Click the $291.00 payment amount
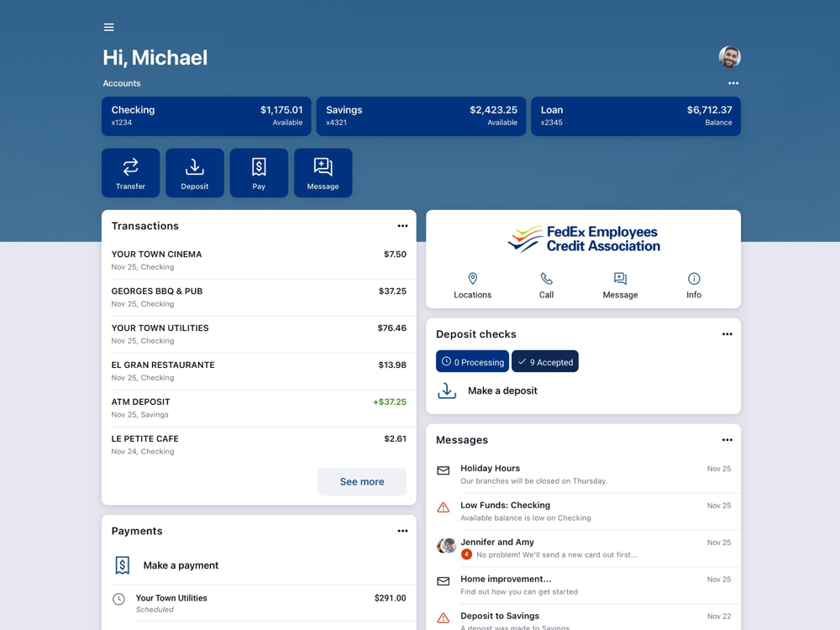The width and height of the screenshot is (840, 630). (x=390, y=598)
